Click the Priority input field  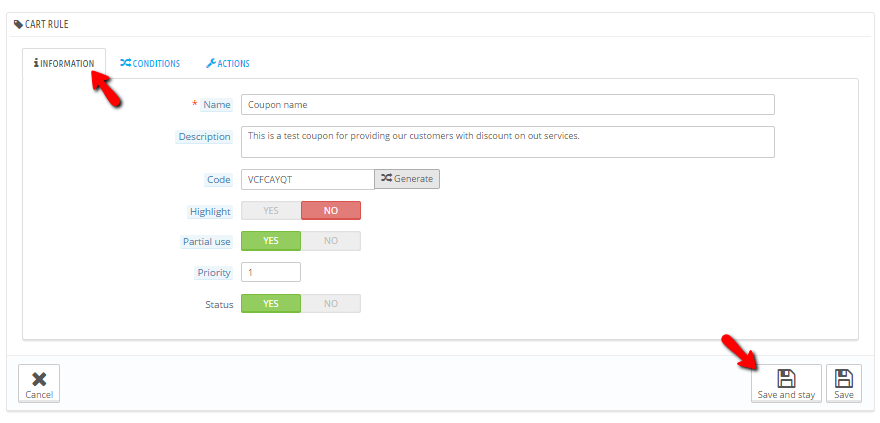pos(271,272)
